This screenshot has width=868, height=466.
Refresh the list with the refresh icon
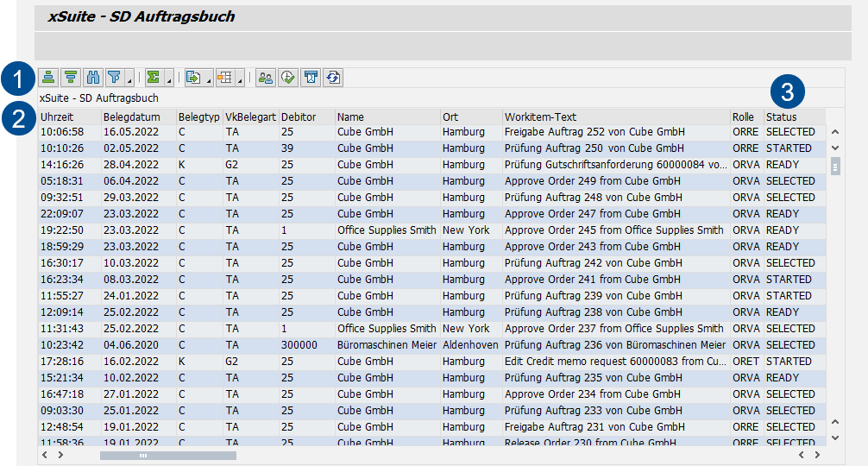tap(333, 78)
